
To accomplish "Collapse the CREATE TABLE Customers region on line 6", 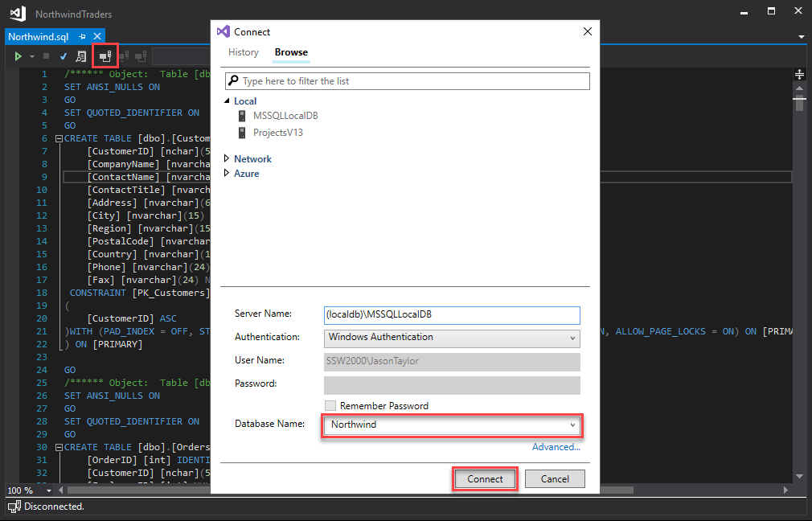I will [59, 139].
